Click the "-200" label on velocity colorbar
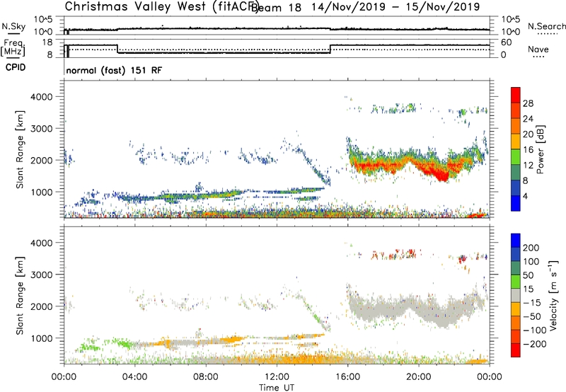The height and width of the screenshot is (392, 566). (535, 344)
